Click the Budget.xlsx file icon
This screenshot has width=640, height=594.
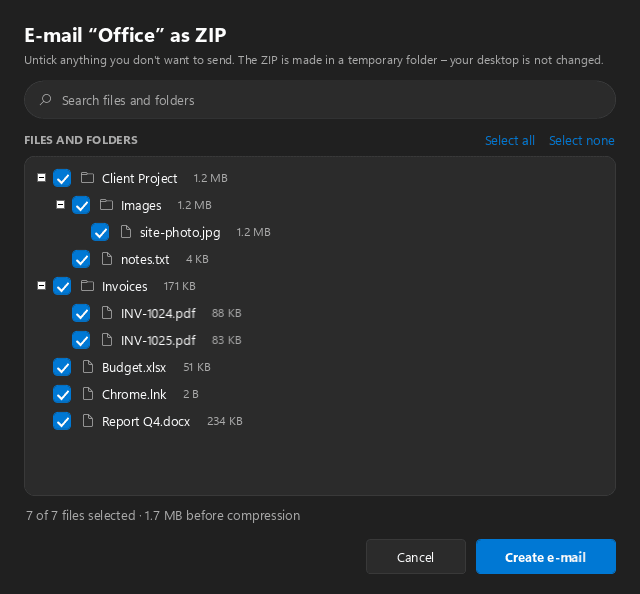(x=88, y=367)
